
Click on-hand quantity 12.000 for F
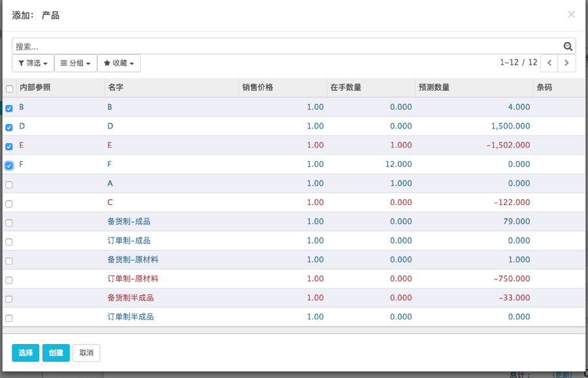point(399,164)
